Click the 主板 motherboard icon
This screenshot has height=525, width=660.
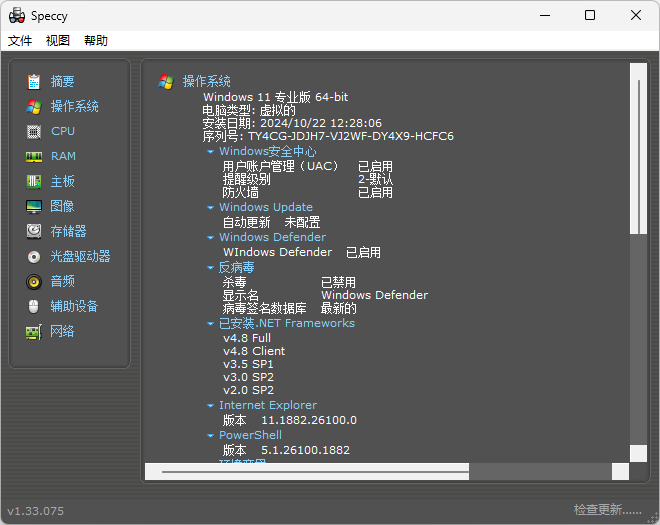[x=34, y=181]
